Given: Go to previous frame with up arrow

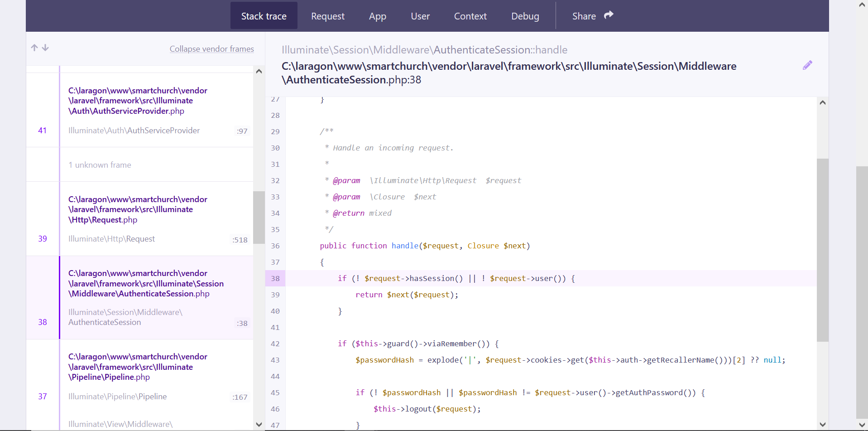Looking at the screenshot, I should 34,48.
